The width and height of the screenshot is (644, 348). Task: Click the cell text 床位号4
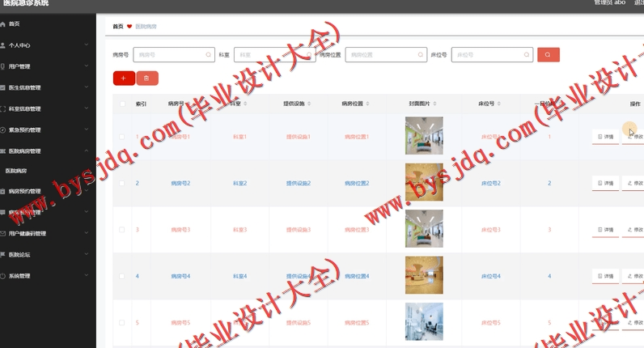point(491,276)
